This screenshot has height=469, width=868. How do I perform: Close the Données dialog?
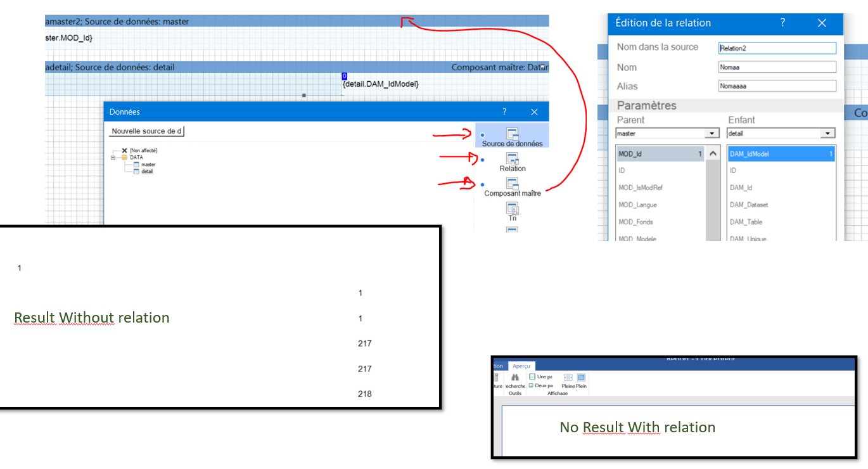click(x=534, y=112)
